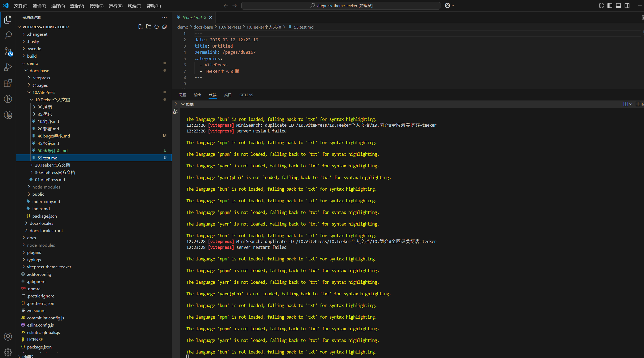Collapse all folders in explorer
Screen dimensions: 644x358
[x=164, y=27]
